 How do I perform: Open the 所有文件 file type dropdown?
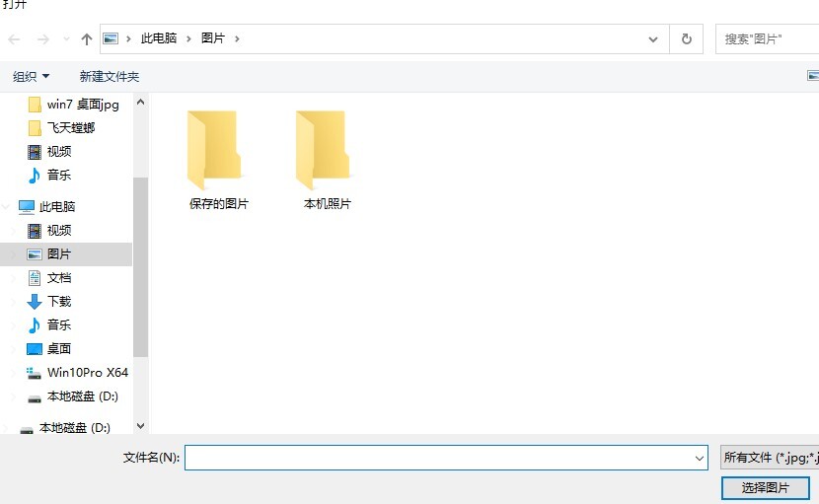point(770,458)
